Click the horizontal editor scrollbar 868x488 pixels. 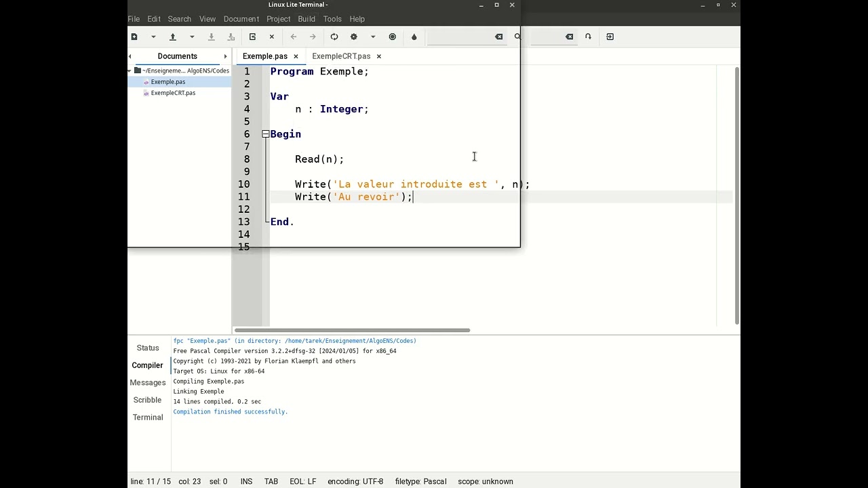coord(352,331)
